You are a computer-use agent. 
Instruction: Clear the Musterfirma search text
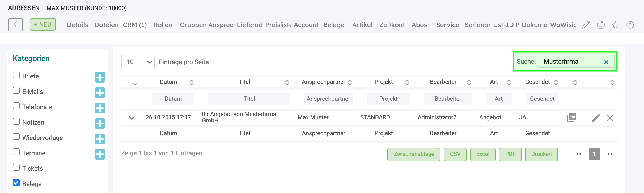click(x=606, y=62)
